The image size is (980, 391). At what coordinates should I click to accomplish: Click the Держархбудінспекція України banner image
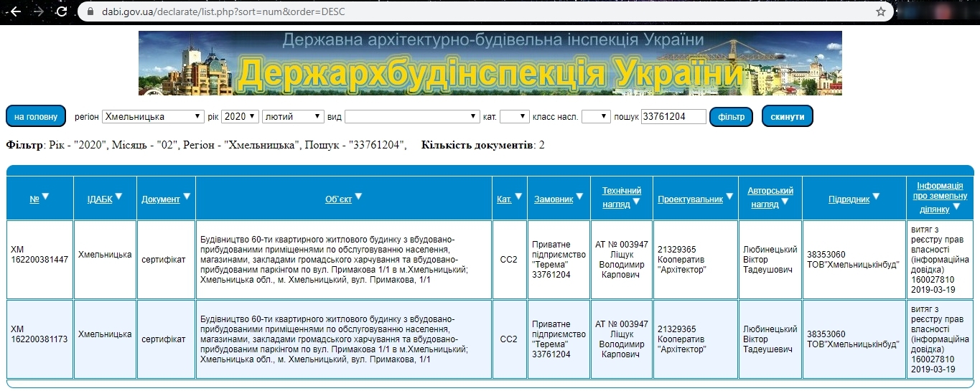tap(490, 63)
